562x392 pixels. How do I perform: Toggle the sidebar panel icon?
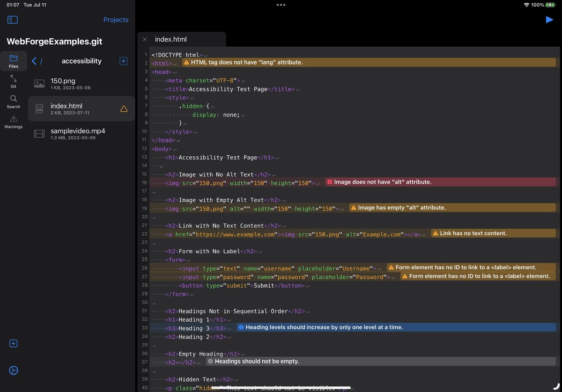point(13,20)
